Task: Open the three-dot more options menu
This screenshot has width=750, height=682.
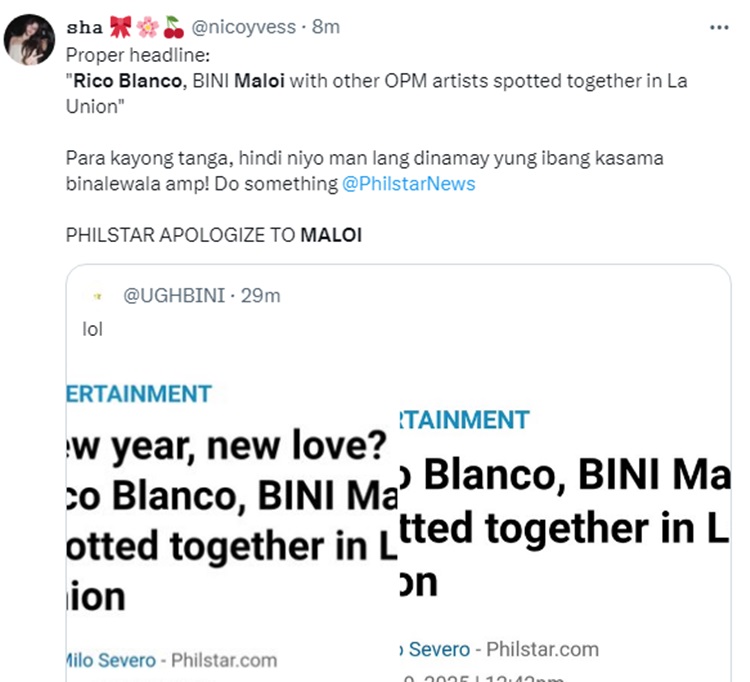Action: [x=719, y=28]
